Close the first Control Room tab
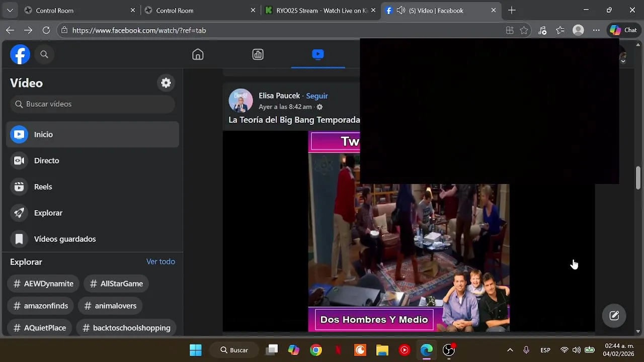The image size is (644, 362). coord(133,10)
